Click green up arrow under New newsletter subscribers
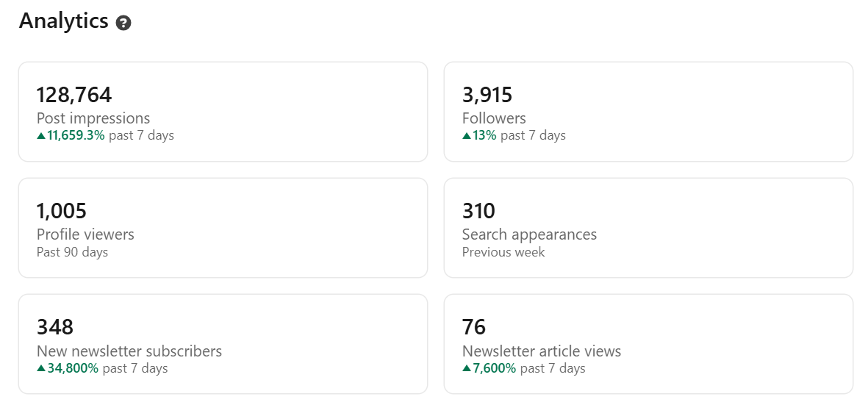 point(41,368)
